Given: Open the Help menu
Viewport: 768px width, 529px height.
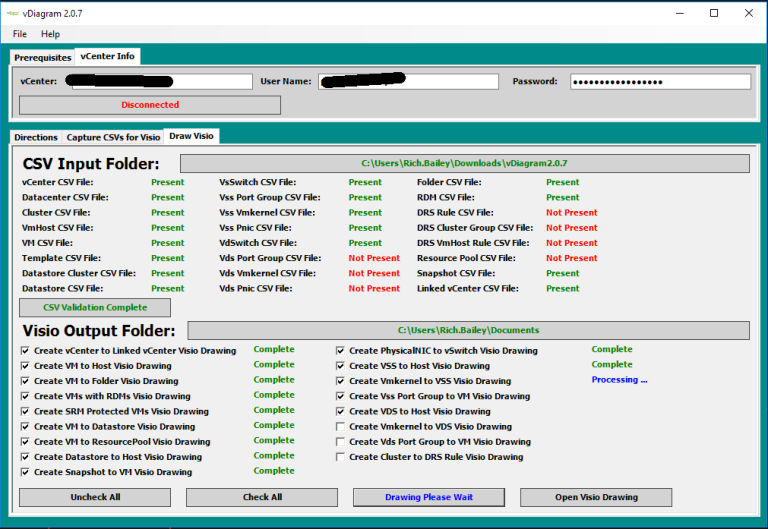Looking at the screenshot, I should (50, 34).
